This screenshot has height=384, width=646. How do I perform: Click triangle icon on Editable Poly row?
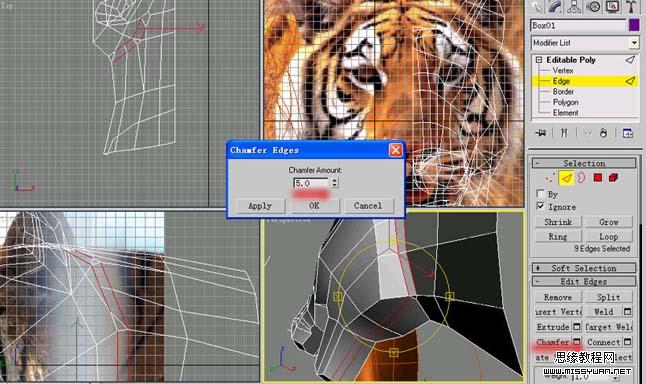[630, 60]
